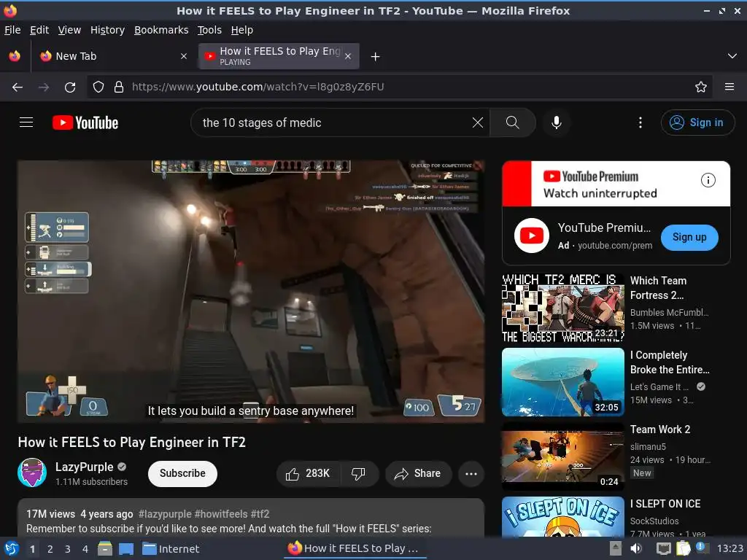Open the Edit menu
The height and width of the screenshot is (560, 747).
(39, 30)
